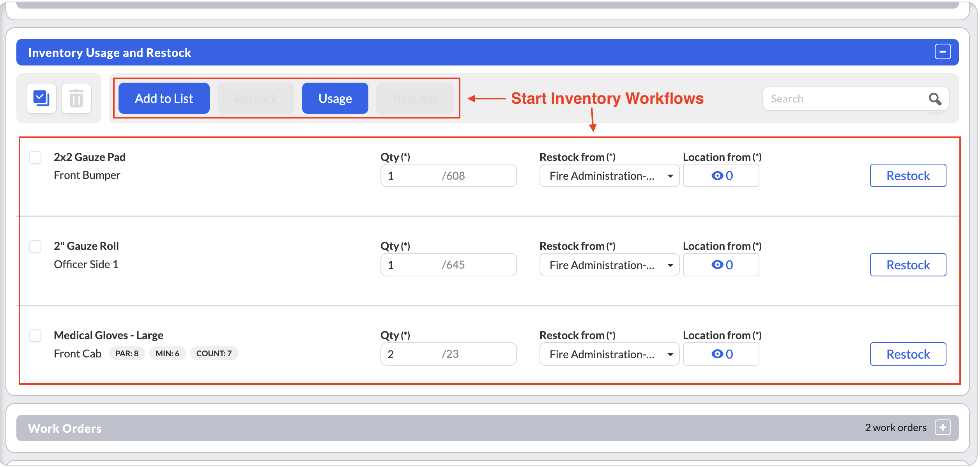Open Restock from dropdown for Medical Gloves
The width and height of the screenshot is (980, 467).
609,354
